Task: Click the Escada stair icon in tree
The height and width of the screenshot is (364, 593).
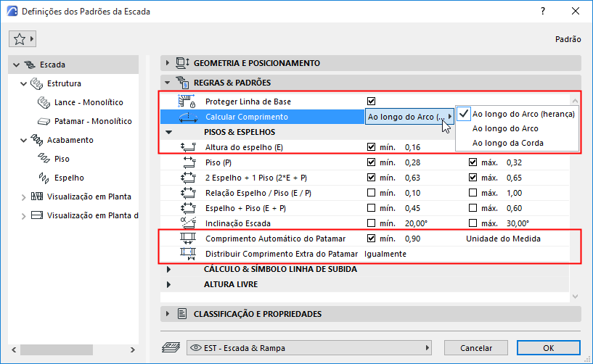Action: (x=30, y=65)
